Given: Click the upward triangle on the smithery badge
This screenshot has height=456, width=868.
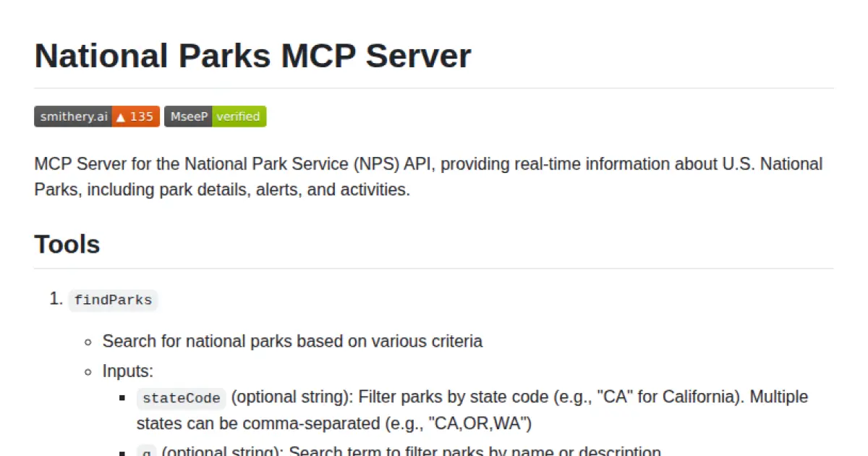Looking at the screenshot, I should [x=120, y=116].
